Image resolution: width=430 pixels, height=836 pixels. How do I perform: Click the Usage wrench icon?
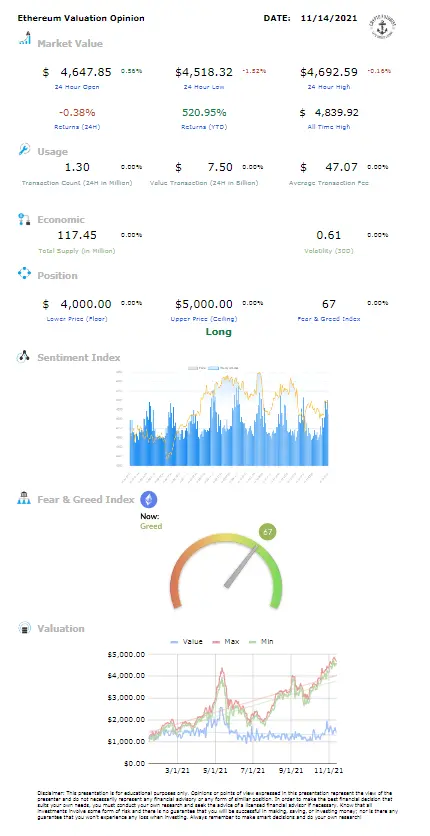(x=25, y=149)
